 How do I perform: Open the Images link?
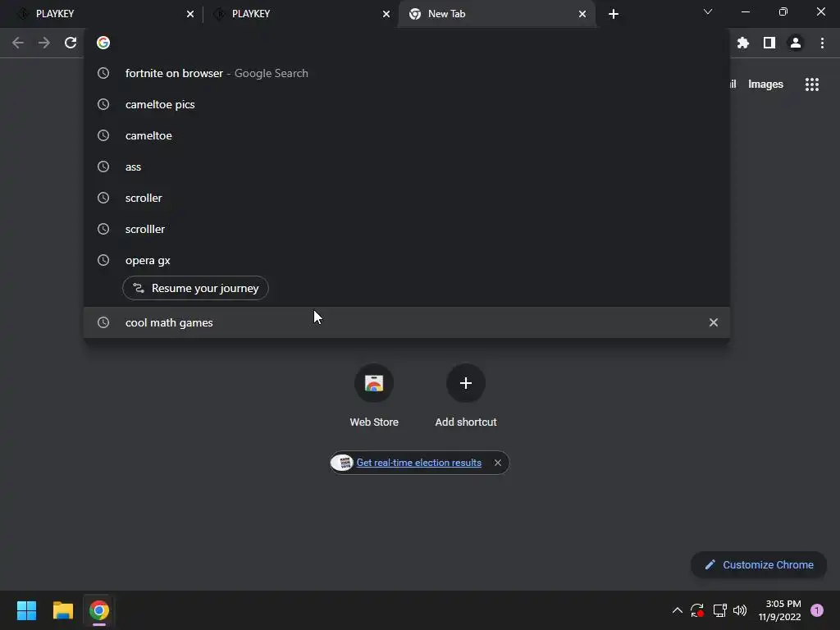coord(765,84)
